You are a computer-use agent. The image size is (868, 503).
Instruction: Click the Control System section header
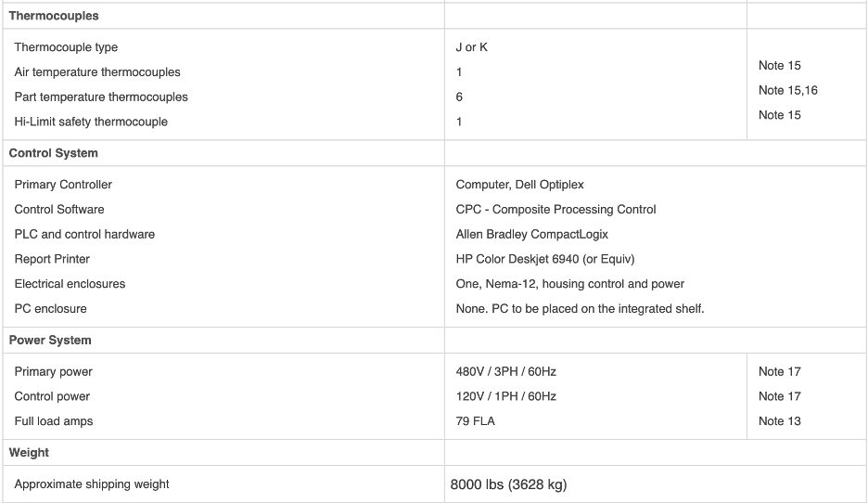pyautogui.click(x=54, y=153)
